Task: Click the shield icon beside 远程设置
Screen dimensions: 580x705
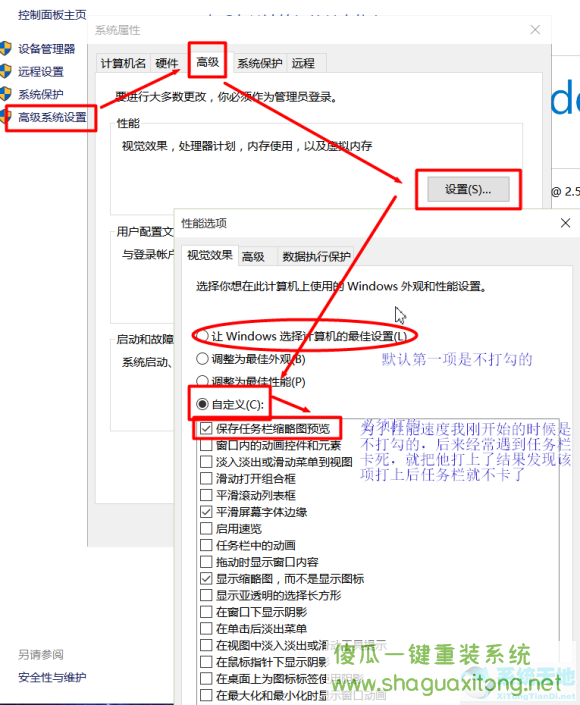Action: tap(5, 71)
